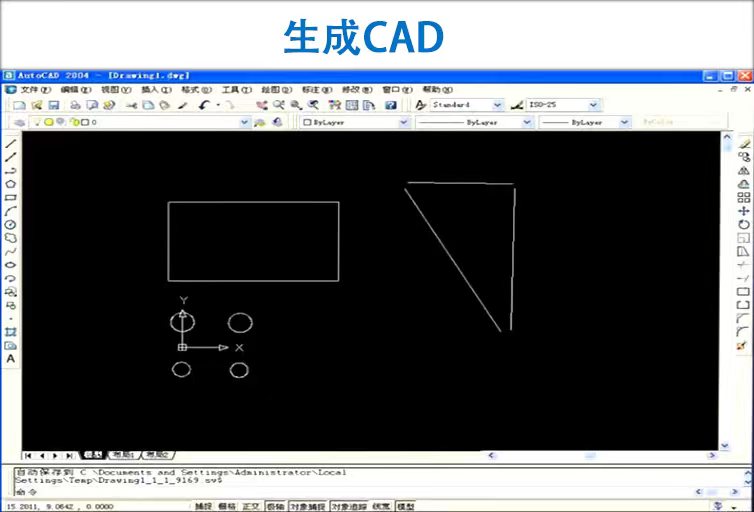
Task: Toggle the 模型 model space button
Action: [x=405, y=506]
